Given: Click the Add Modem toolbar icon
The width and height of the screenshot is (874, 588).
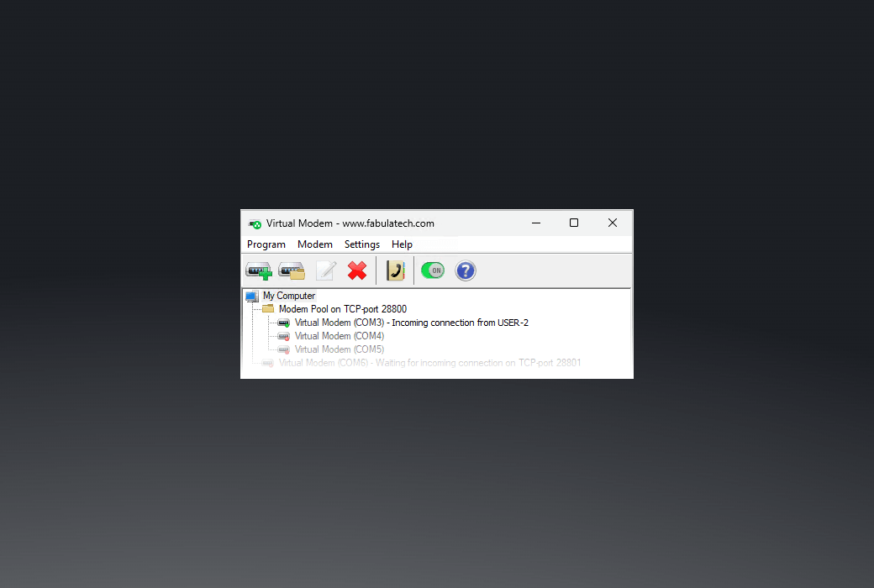Looking at the screenshot, I should 258,270.
